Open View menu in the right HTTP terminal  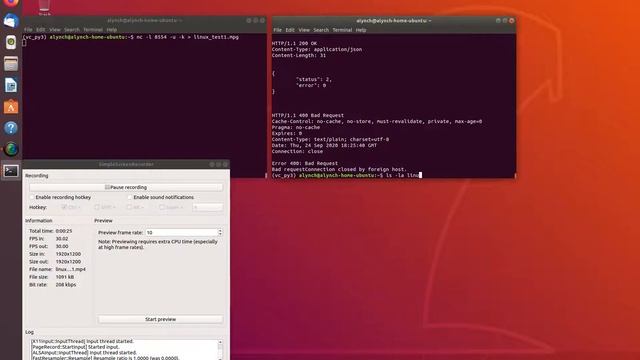click(x=304, y=30)
